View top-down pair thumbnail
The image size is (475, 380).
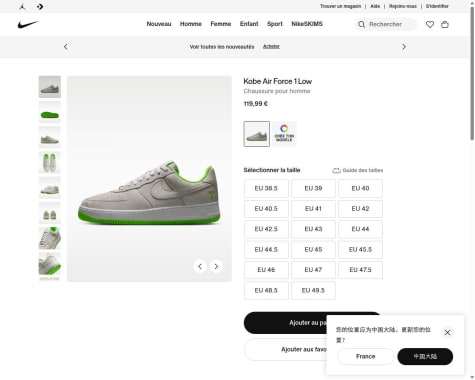[50, 163]
